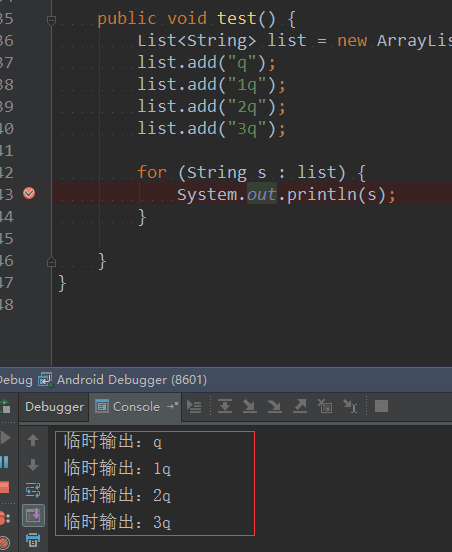Click the Android Debugger (8601) session title

[132, 380]
